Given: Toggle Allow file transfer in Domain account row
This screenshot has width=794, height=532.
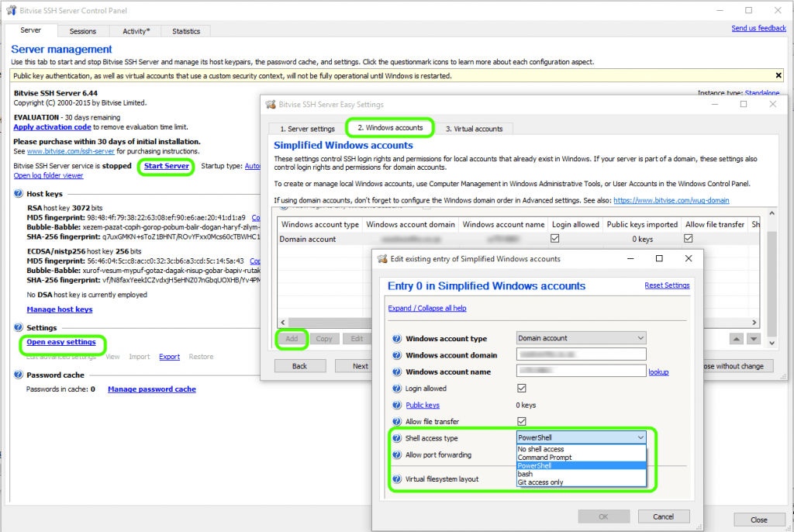Looking at the screenshot, I should coord(689,238).
